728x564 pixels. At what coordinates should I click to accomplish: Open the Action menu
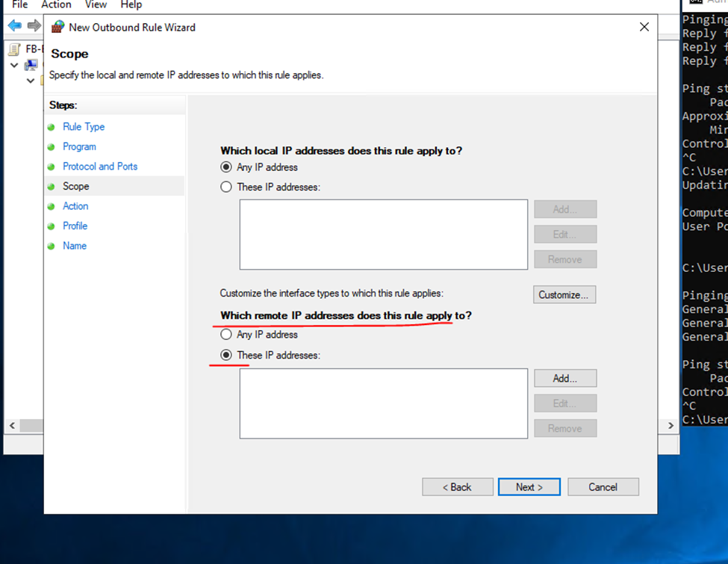[x=56, y=5]
